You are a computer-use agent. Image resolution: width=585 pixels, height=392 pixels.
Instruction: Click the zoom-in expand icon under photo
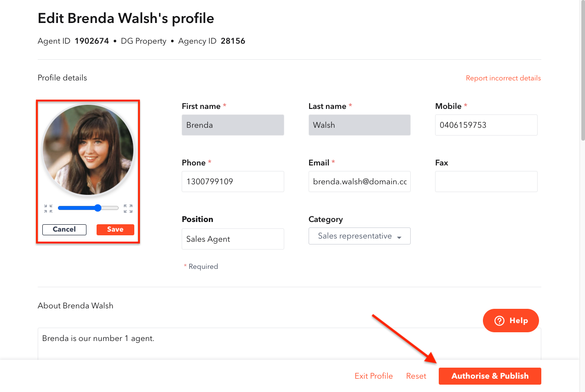point(128,209)
